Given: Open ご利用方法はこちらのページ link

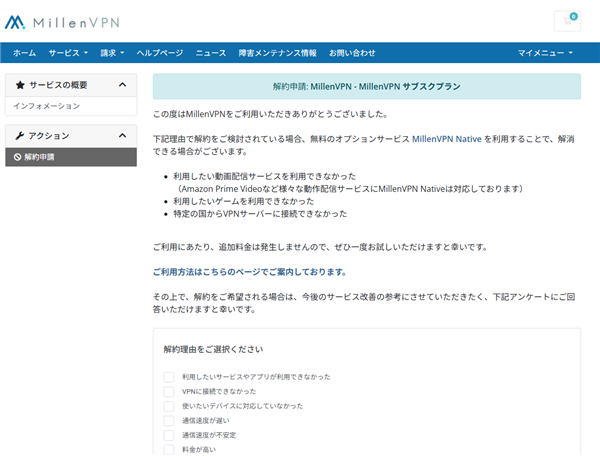Looking at the screenshot, I should (x=249, y=272).
